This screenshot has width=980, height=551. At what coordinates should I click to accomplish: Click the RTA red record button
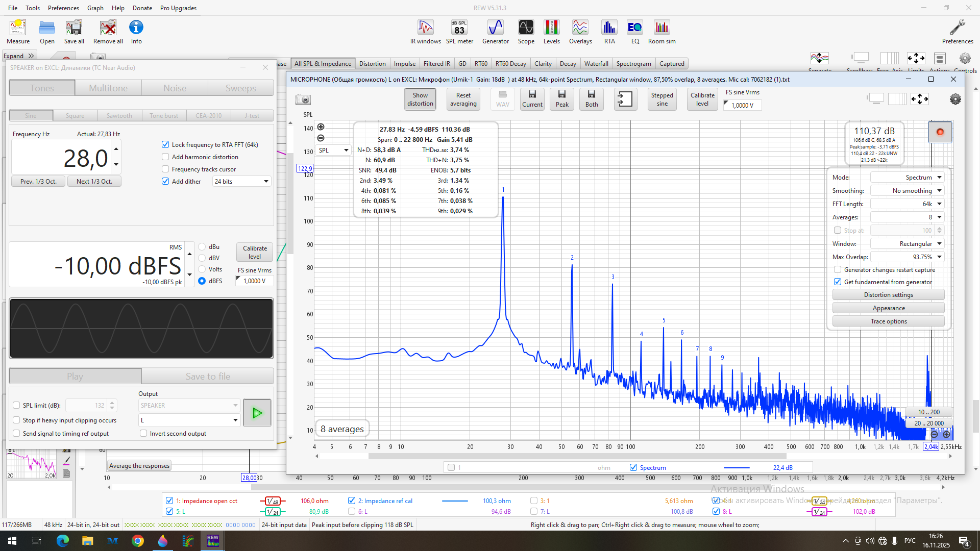940,132
